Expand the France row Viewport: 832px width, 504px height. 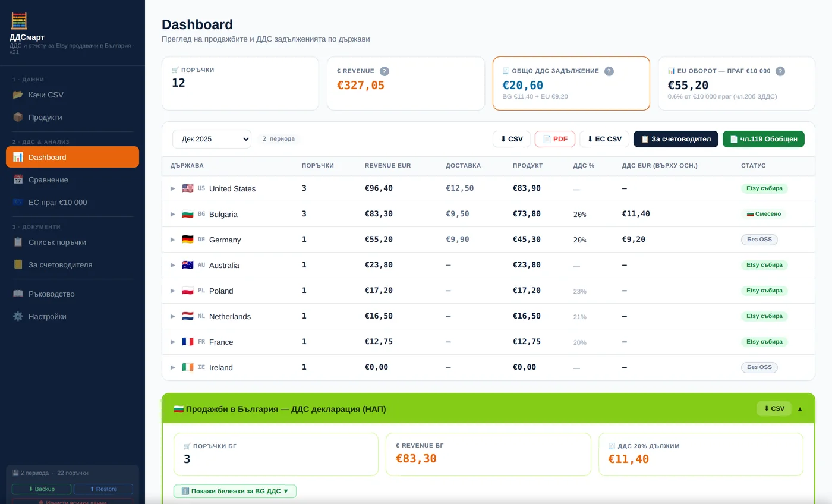pos(173,342)
